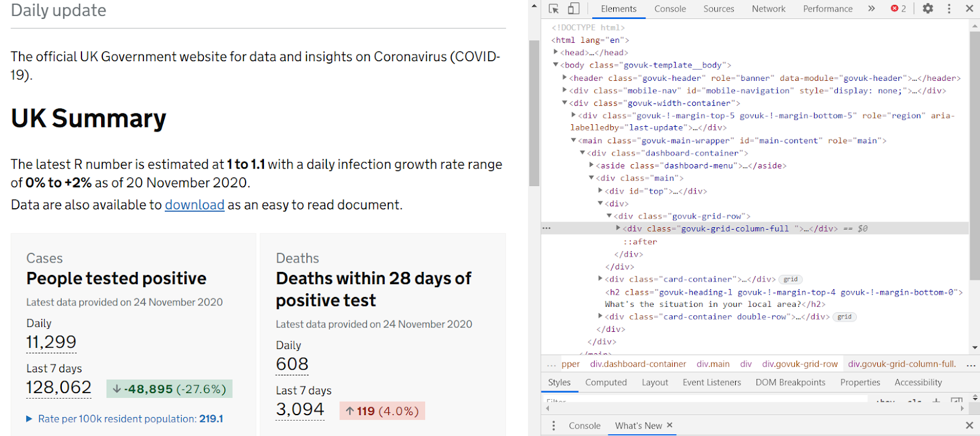This screenshot has width=980, height=436.
Task: Click div.dashboard-container breadcrumb
Action: [x=638, y=364]
